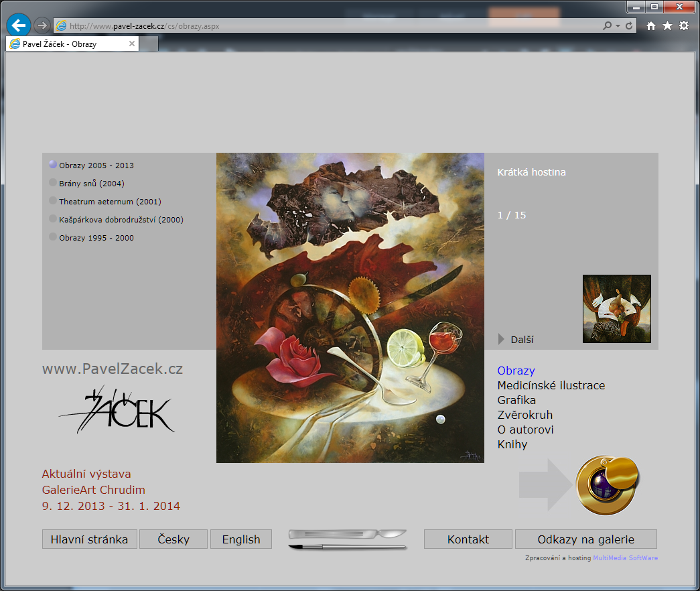700x591 pixels.
Task: Select Obrazy 1995 - 2000 bullet
Action: [53, 237]
